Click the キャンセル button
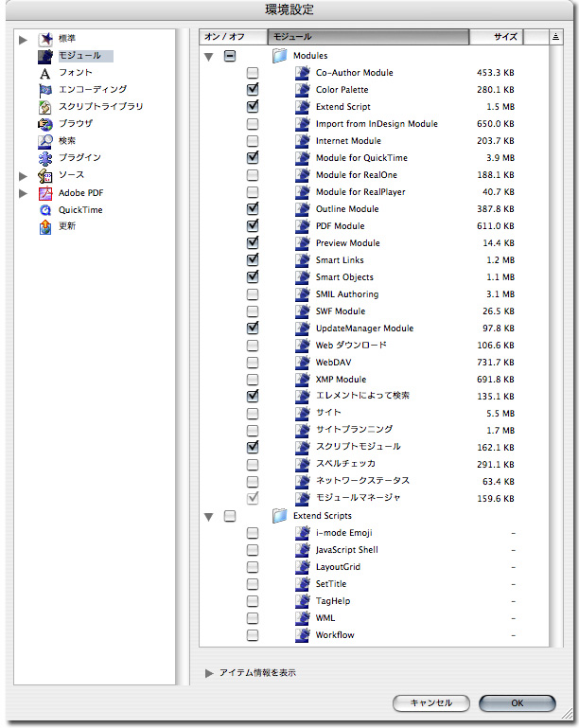Image resolution: width=579 pixels, height=728 pixels. [430, 703]
